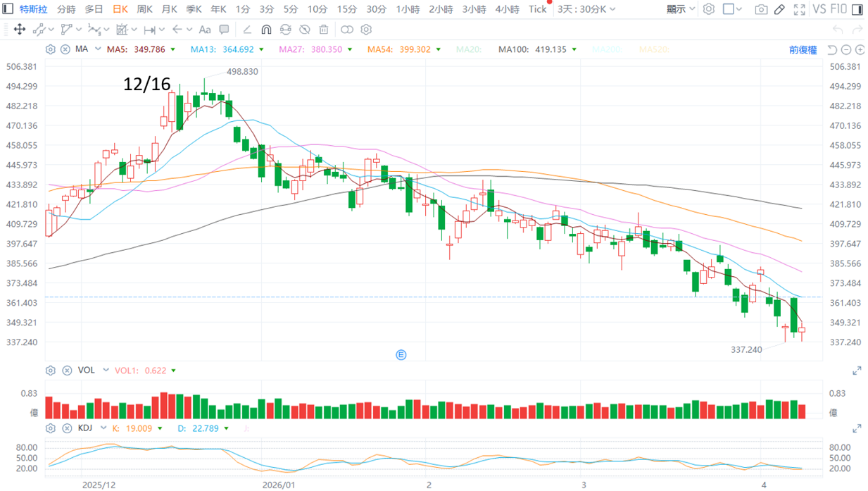The height and width of the screenshot is (491, 868).
Task: Open the VOL indicator dropdown
Action: tap(106, 371)
